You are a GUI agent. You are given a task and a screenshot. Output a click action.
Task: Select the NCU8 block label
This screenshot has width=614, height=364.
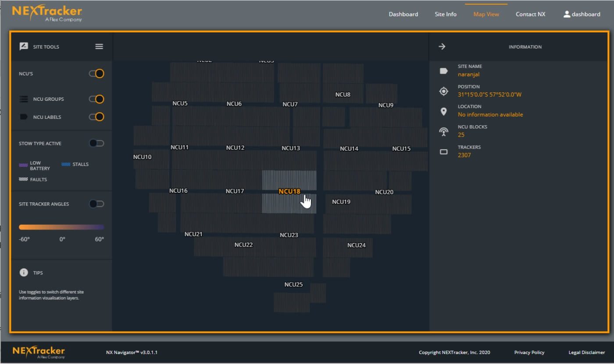click(x=343, y=94)
